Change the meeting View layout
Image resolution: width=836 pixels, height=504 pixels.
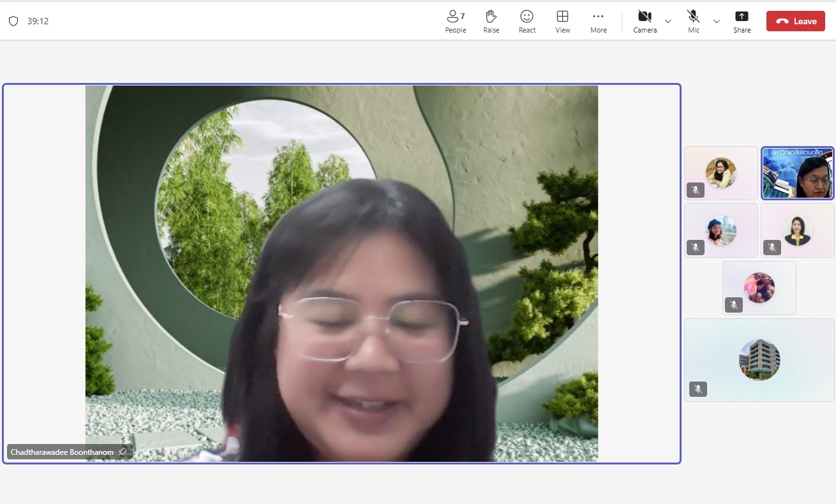(562, 21)
